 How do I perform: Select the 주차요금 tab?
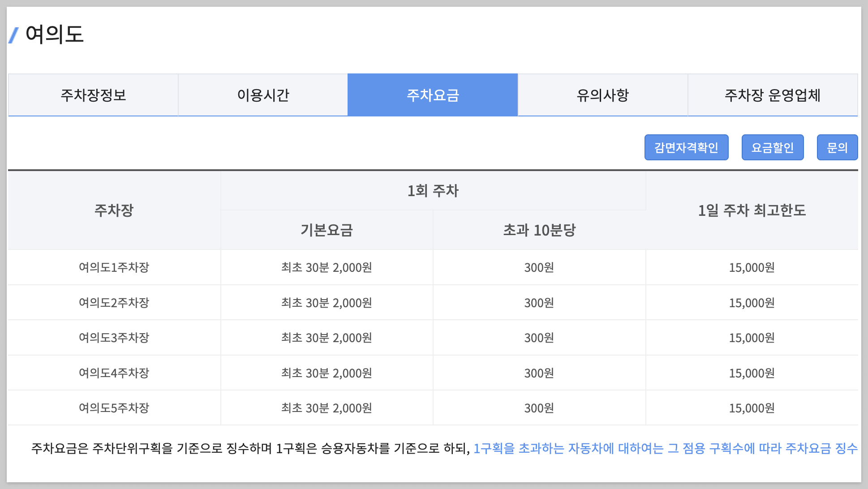click(x=433, y=95)
